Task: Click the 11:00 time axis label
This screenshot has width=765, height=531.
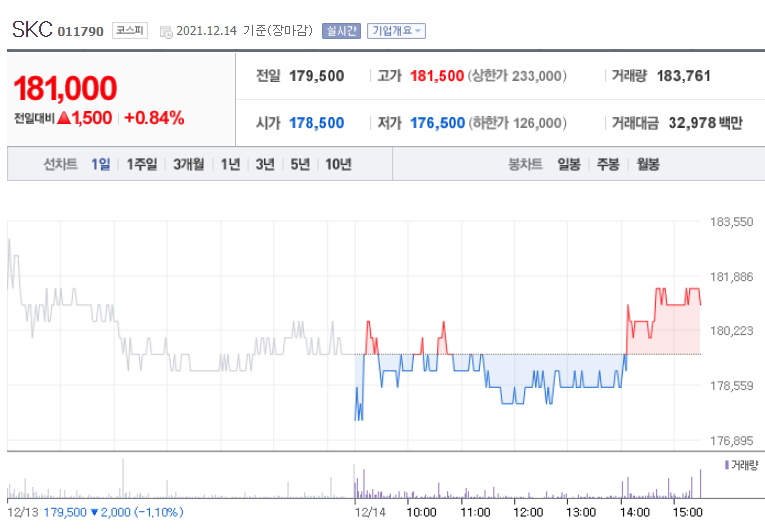Action: [475, 512]
